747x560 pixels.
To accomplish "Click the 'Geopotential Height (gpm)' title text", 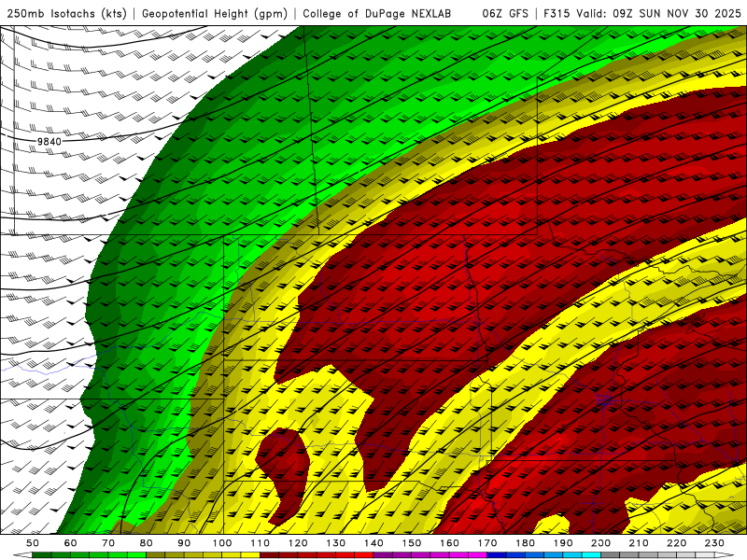I will (x=215, y=13).
